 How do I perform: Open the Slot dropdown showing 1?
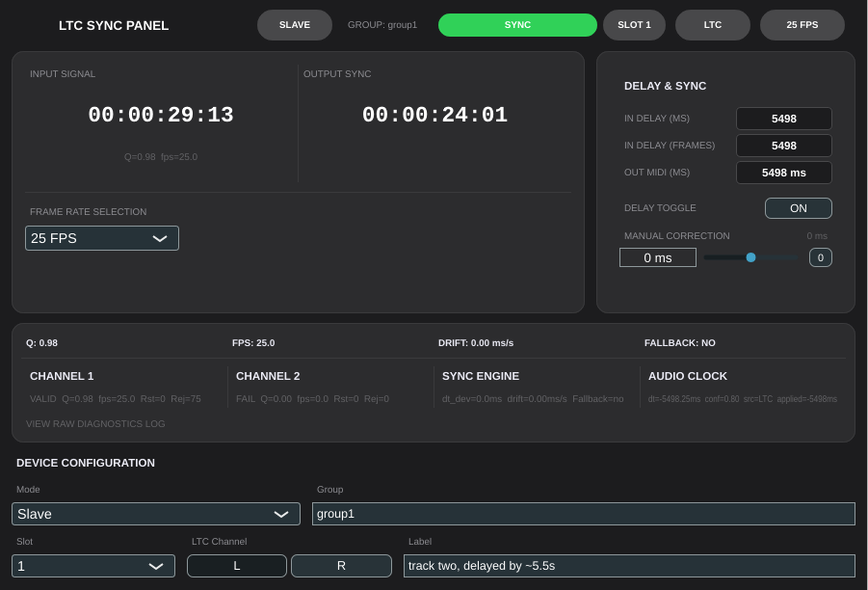click(93, 566)
